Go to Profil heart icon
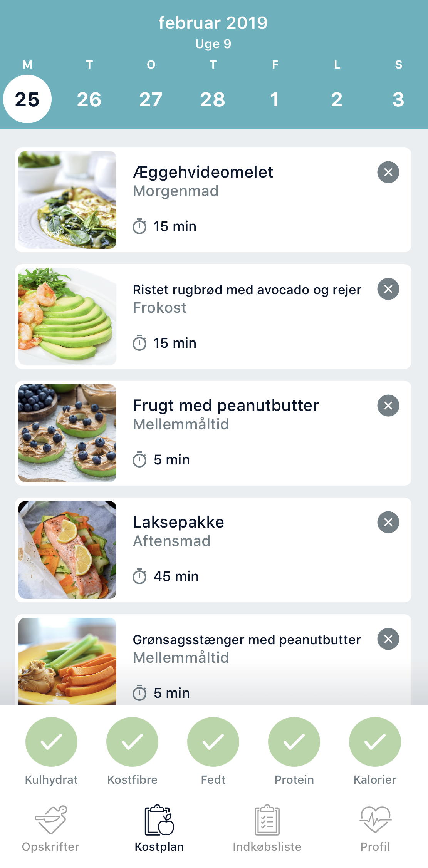Screen dimensions: 428x868 [x=375, y=820]
